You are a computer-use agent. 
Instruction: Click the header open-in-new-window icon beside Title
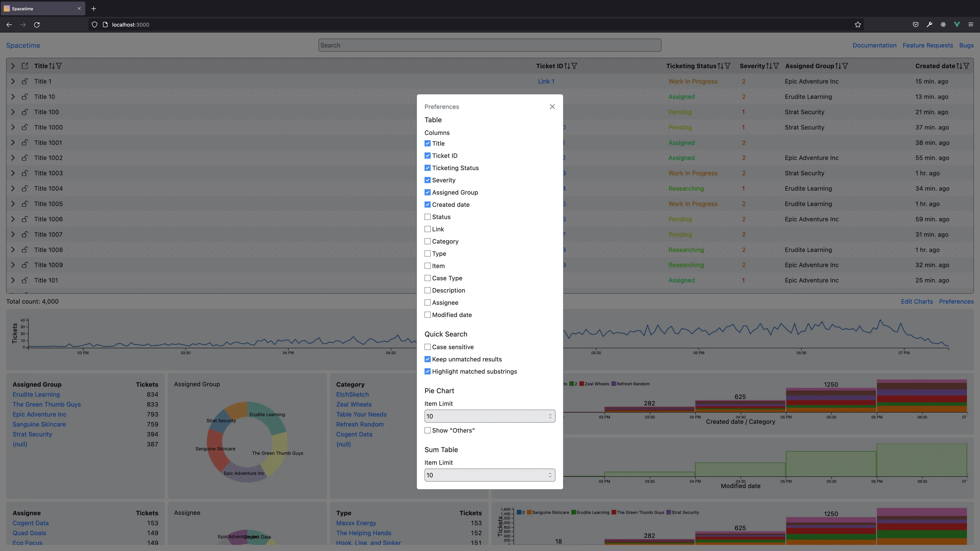click(x=25, y=66)
